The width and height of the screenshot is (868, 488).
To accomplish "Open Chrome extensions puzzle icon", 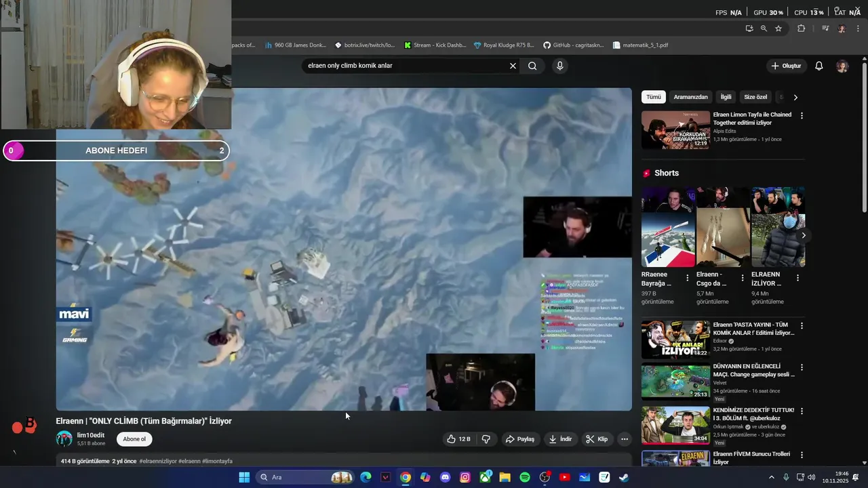I will point(801,28).
